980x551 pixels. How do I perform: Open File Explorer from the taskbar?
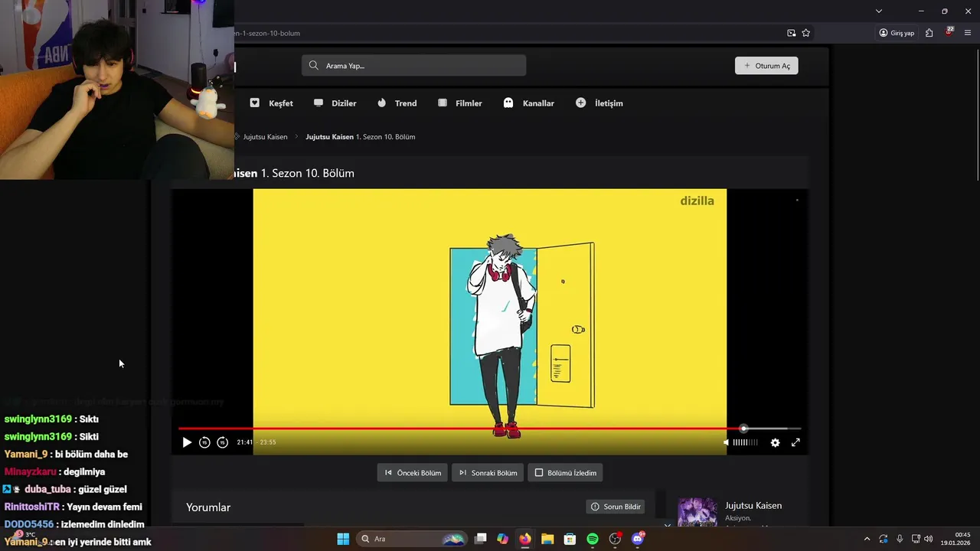click(547, 539)
